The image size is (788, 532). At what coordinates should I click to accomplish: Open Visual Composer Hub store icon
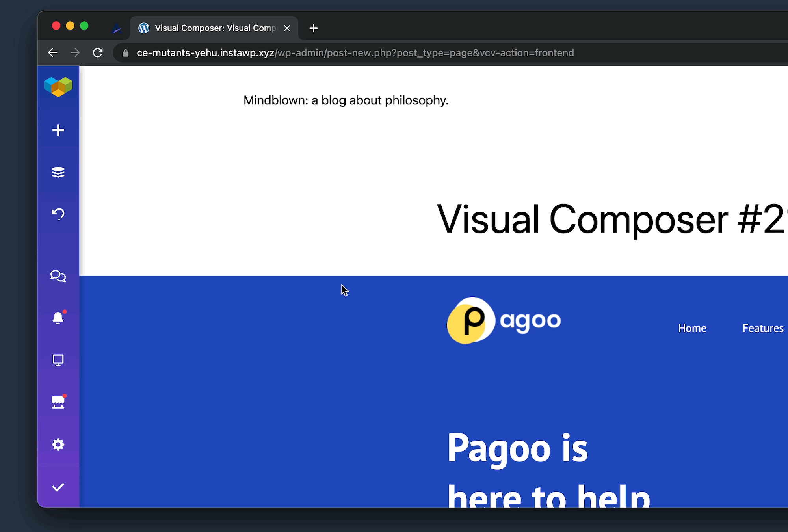coord(58,402)
